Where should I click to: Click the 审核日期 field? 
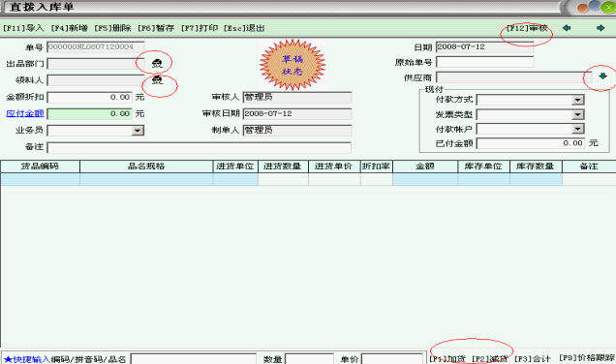click(297, 114)
